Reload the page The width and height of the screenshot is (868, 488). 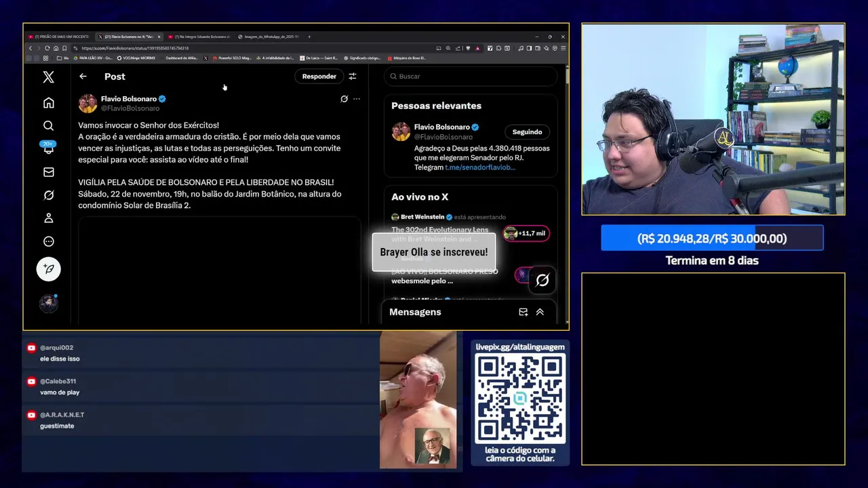click(x=47, y=48)
